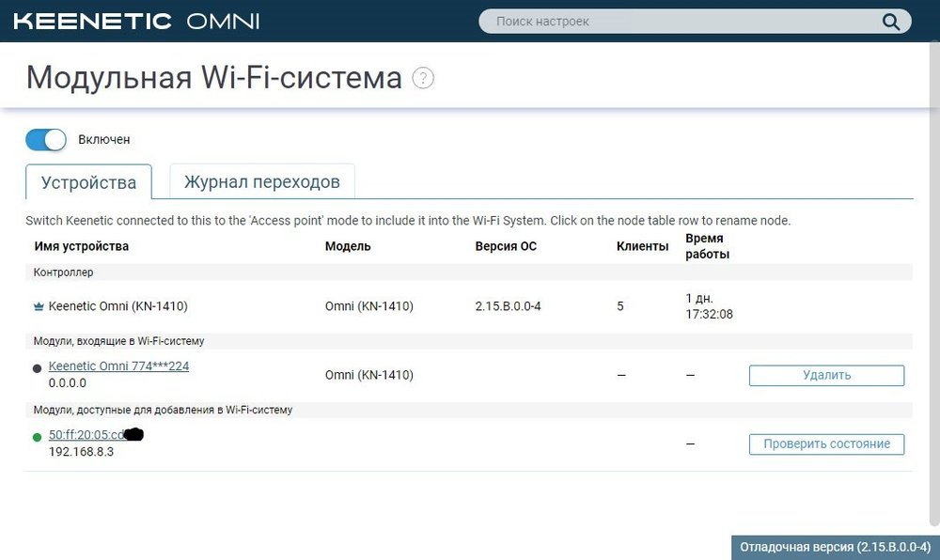
Task: Click the search magnifier icon
Action: click(890, 22)
